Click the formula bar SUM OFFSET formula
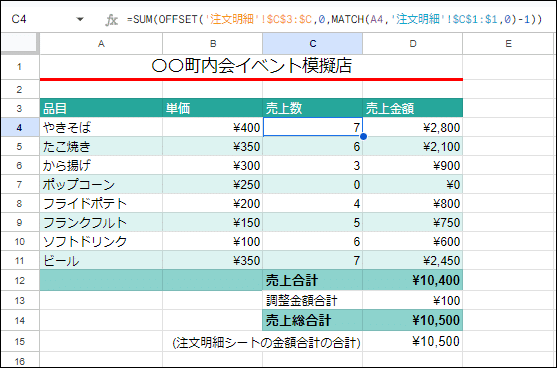Viewport: 557px width, 368px height. pyautogui.click(x=334, y=19)
